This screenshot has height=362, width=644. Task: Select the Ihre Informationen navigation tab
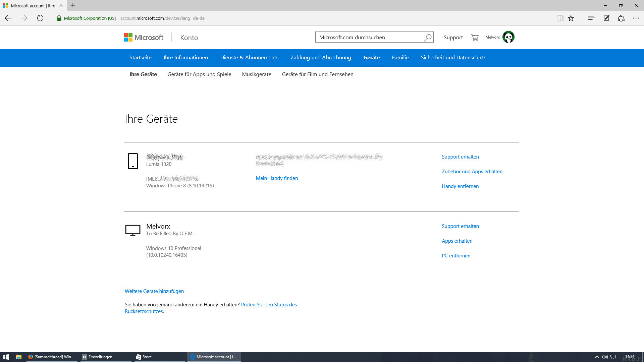[x=186, y=58]
